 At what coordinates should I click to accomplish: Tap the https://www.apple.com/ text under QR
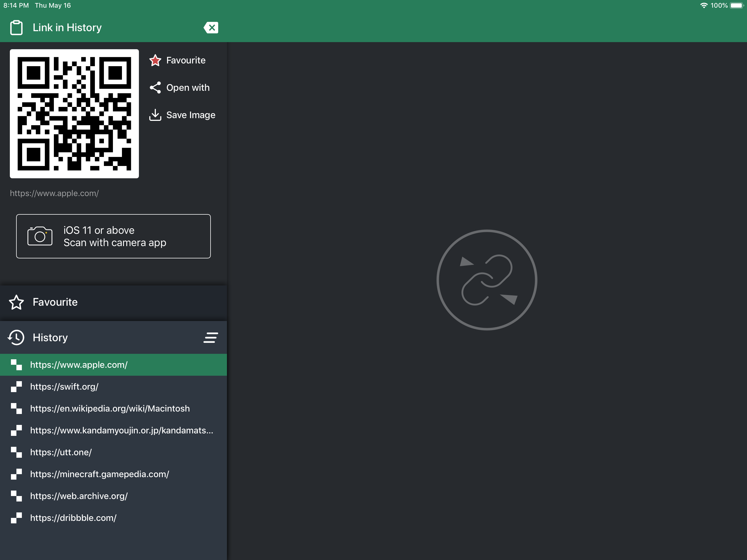click(x=54, y=193)
